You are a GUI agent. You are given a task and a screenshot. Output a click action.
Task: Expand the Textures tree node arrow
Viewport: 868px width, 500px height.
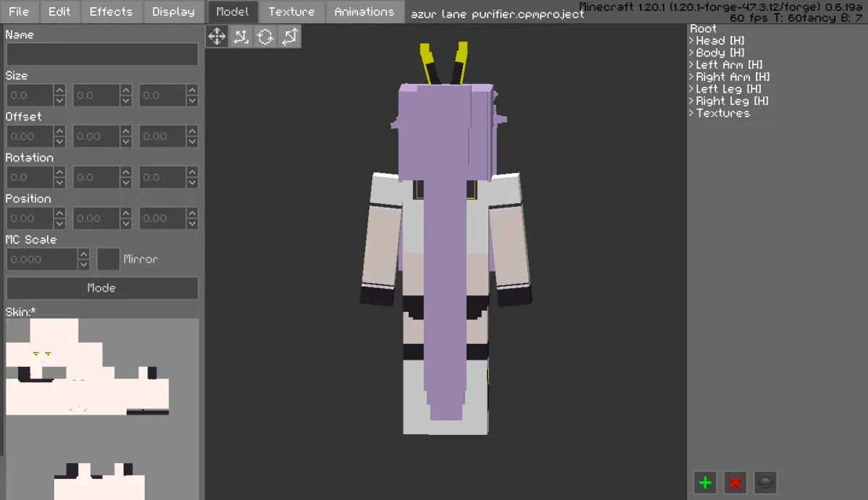click(x=692, y=113)
